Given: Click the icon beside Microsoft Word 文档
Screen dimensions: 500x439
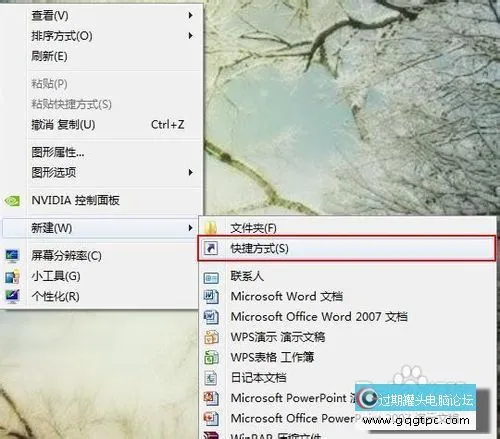Looking at the screenshot, I should 211,297.
